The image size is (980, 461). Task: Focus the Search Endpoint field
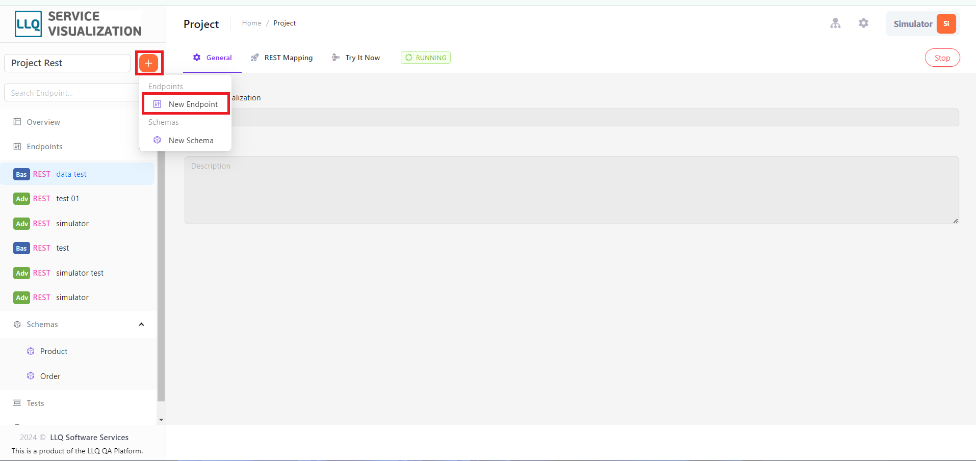[71, 93]
